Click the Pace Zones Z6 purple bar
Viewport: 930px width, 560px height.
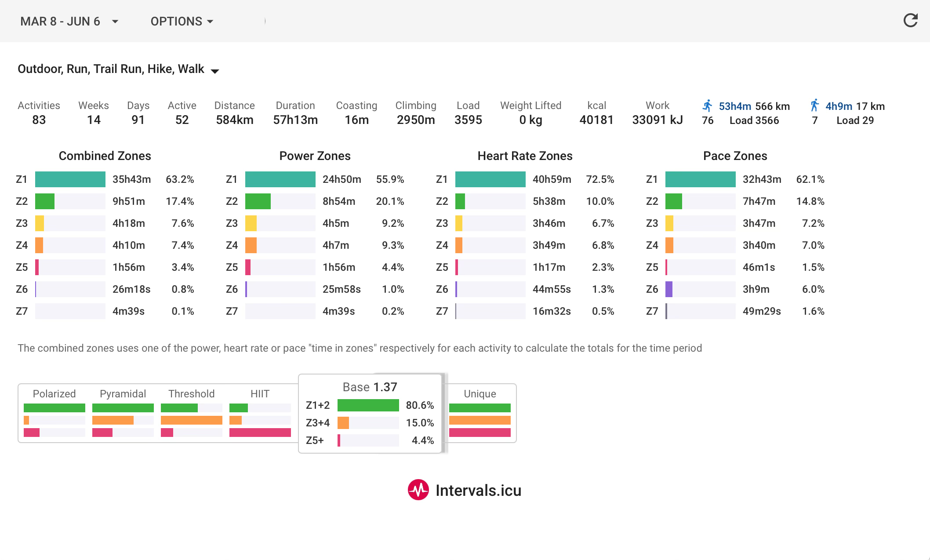[x=669, y=289]
